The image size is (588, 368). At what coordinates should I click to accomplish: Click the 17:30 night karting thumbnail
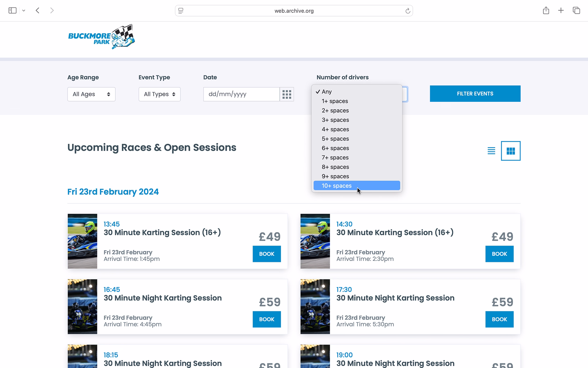pos(315,307)
